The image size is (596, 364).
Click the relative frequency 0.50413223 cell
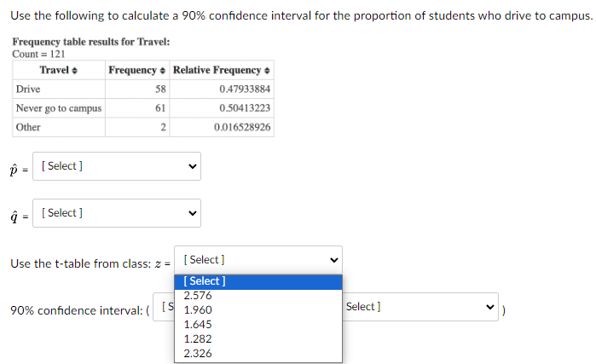pyautogui.click(x=245, y=108)
